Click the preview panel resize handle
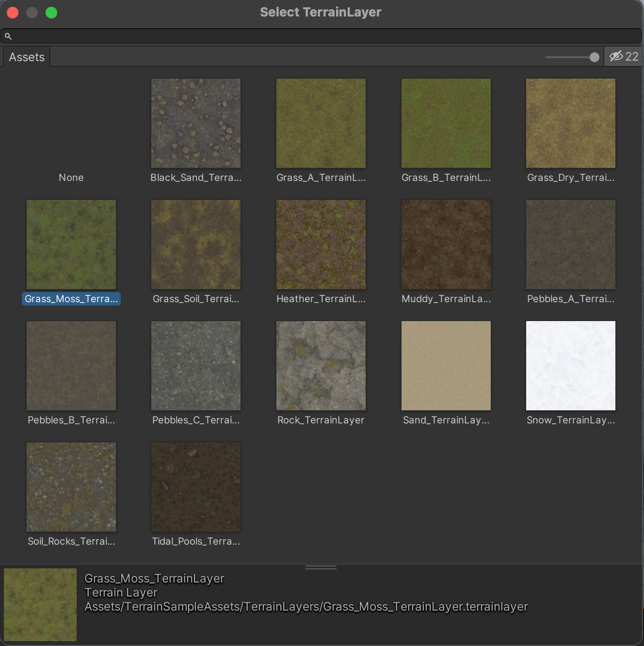 coord(321,567)
